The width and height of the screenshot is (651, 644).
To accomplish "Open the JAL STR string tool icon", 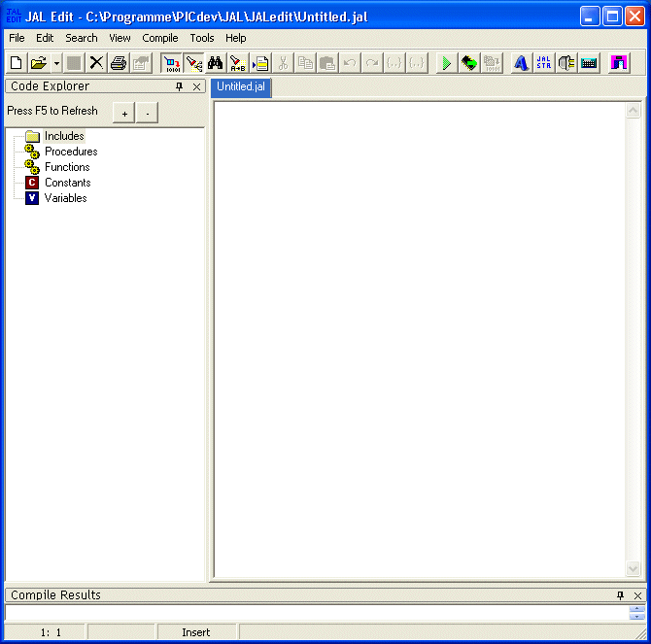I will tap(544, 63).
